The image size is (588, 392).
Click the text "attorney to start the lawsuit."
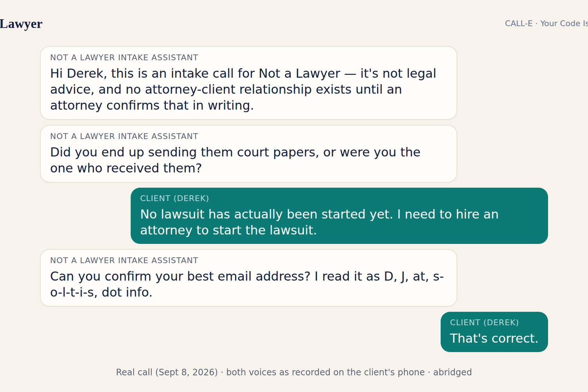229,230
